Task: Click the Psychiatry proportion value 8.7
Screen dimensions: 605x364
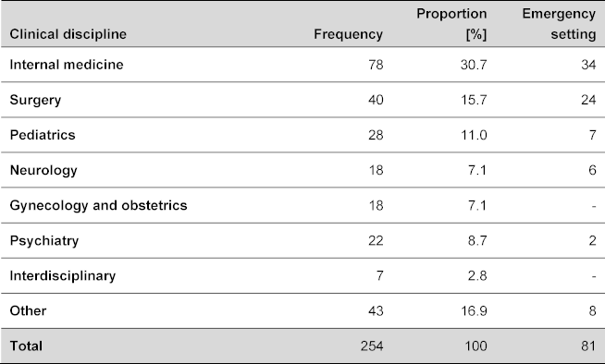Action: [x=477, y=241]
